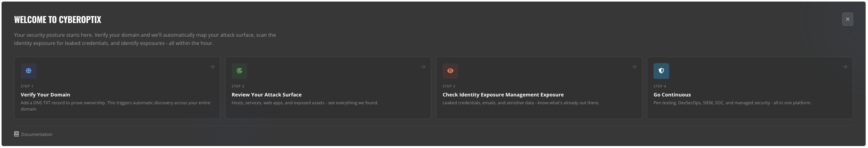Click the arrow on Check Identity Exposure card

pyautogui.click(x=634, y=67)
